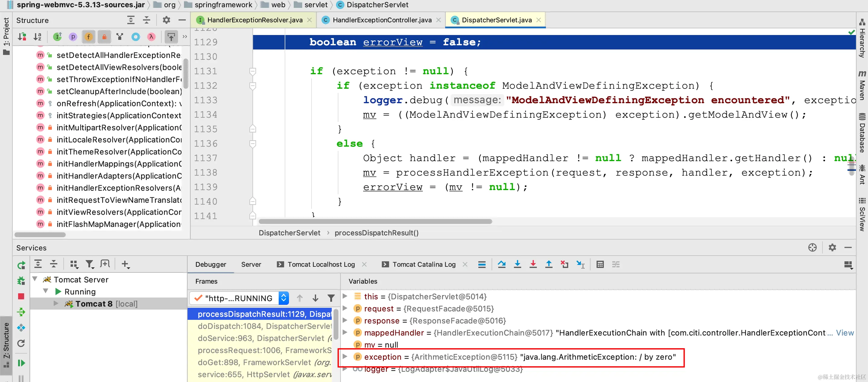
Task: Click the Run to Cursor icon
Action: click(580, 264)
